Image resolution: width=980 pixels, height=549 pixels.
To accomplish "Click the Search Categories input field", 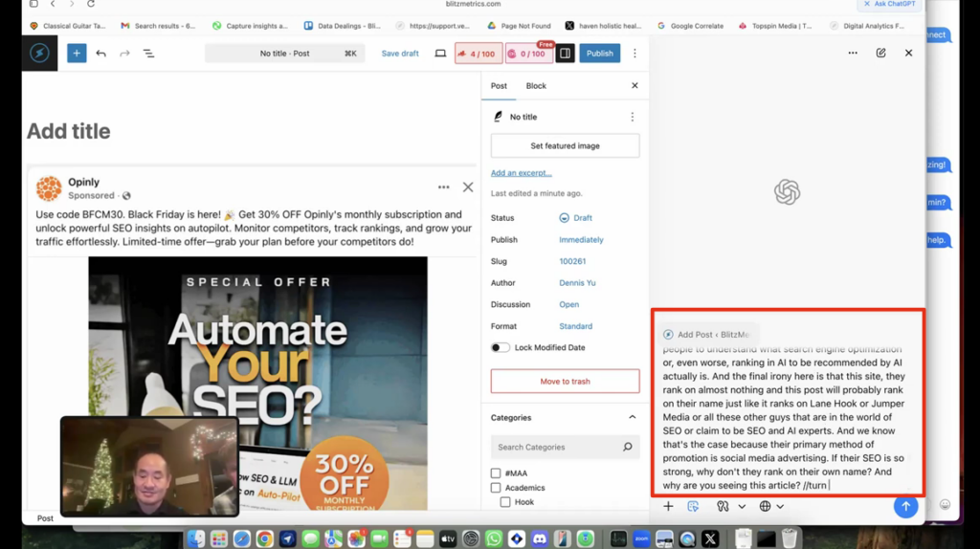I will click(557, 447).
